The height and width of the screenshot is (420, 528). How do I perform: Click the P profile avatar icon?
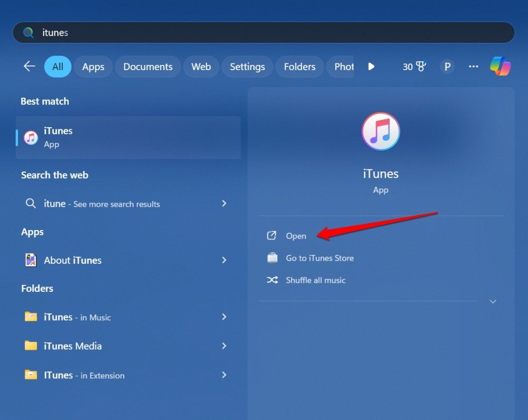click(x=447, y=66)
